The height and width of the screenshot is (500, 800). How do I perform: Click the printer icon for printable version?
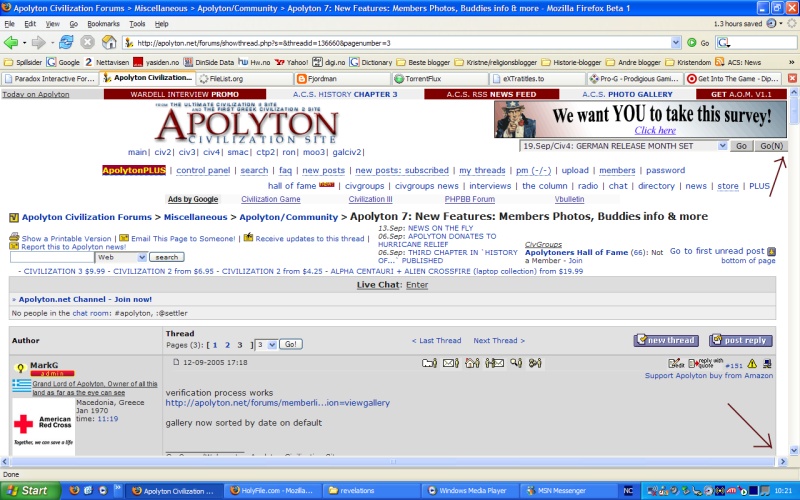click(x=14, y=237)
